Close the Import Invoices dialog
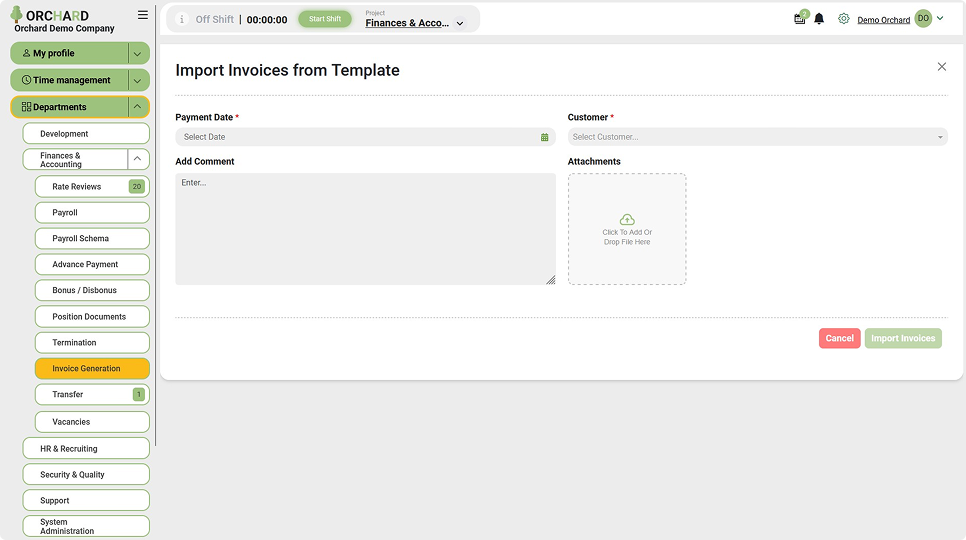This screenshot has height=540, width=966. 941,66
